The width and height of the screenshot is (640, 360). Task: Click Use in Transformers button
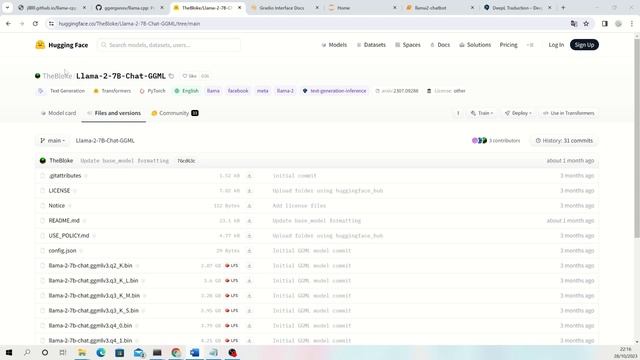569,113
